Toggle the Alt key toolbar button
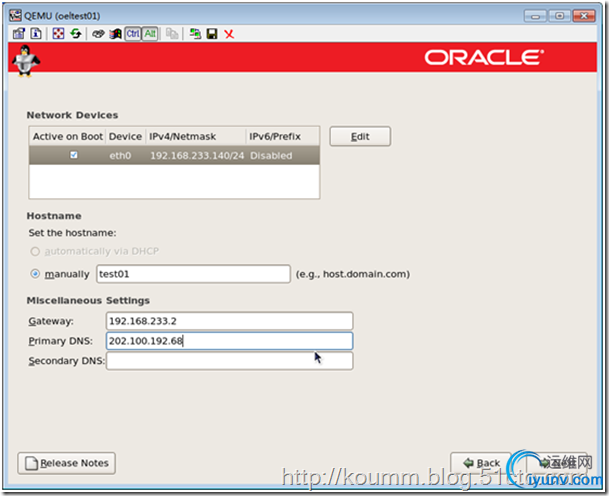The height and width of the screenshot is (496, 609). coord(150,34)
